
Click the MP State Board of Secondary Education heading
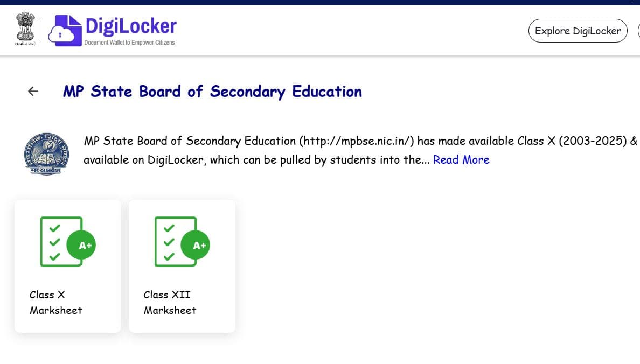pos(212,92)
